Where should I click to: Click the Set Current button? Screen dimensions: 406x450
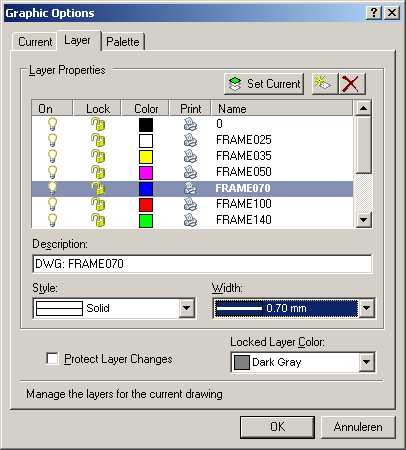click(x=264, y=84)
